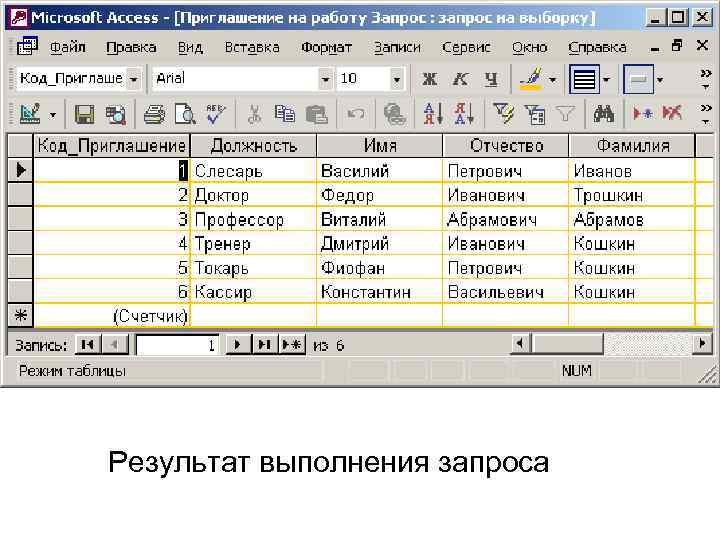
Task: Insert a hyperlink using the globe icon
Action: point(394,114)
